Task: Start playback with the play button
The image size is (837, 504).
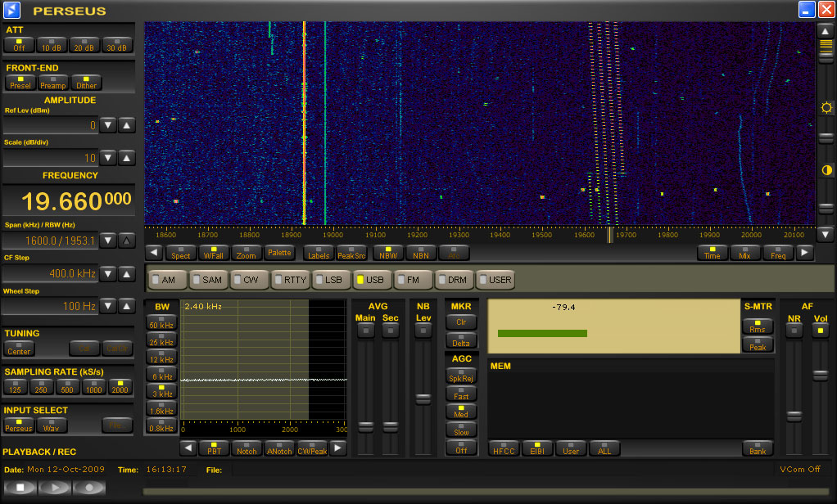Action: 54,487
